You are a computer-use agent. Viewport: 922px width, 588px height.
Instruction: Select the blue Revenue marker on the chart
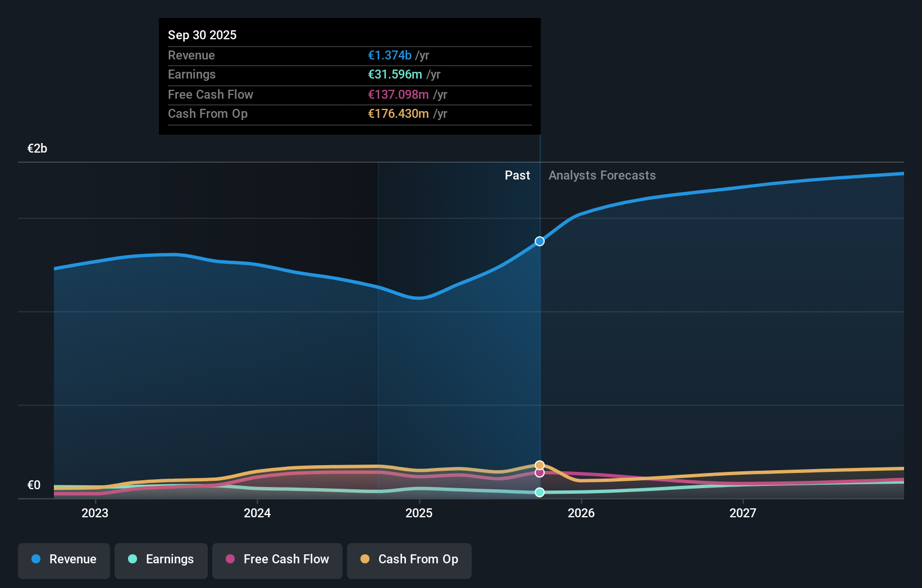pos(539,241)
